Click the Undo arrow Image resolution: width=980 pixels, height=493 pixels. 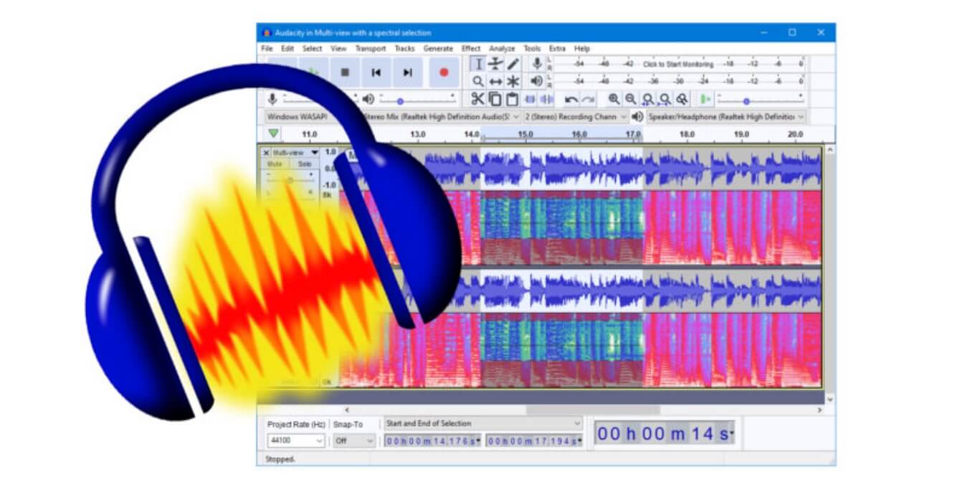coord(571,99)
